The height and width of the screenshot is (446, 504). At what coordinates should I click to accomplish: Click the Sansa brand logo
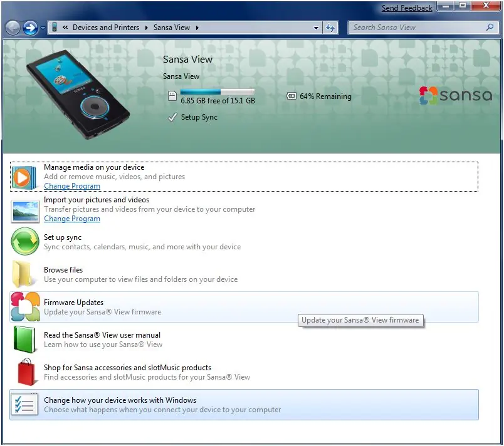click(x=456, y=95)
